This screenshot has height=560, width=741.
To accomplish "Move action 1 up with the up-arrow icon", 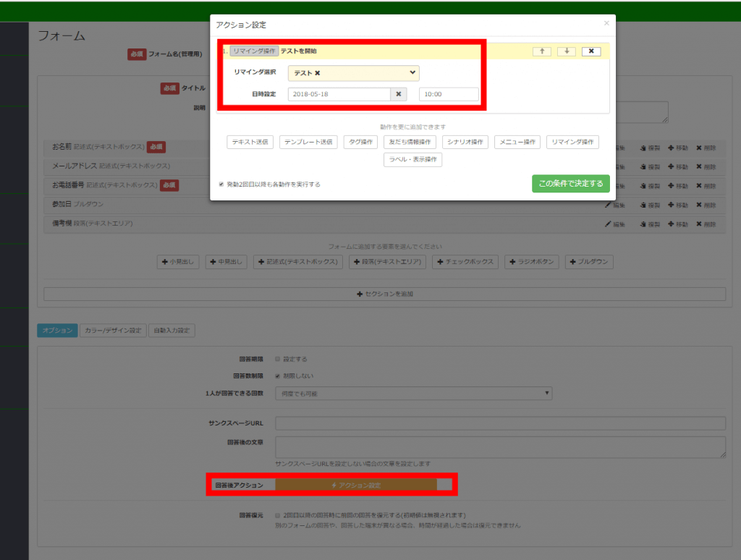I will [x=541, y=51].
